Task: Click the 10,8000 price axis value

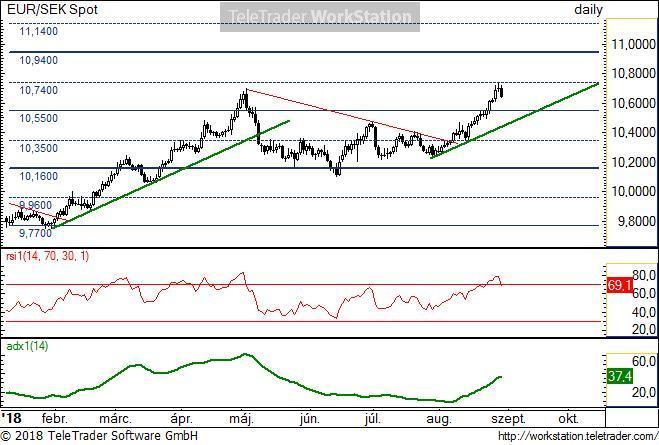Action: [633, 73]
